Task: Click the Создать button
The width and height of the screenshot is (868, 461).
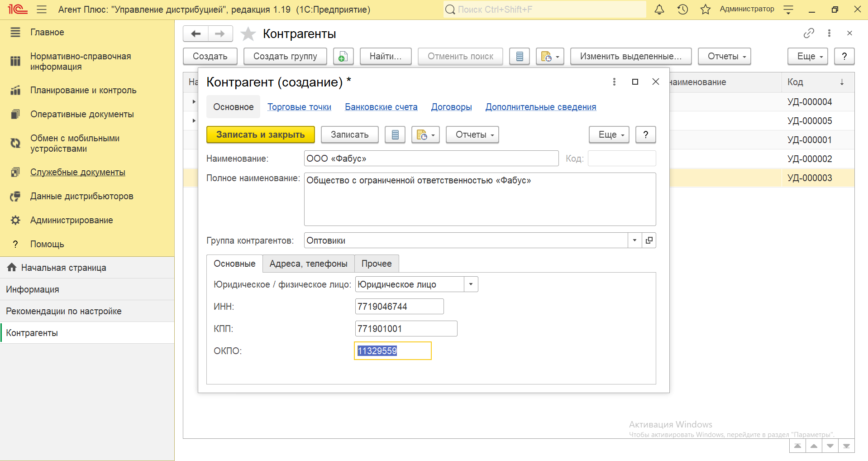Action: 210,57
